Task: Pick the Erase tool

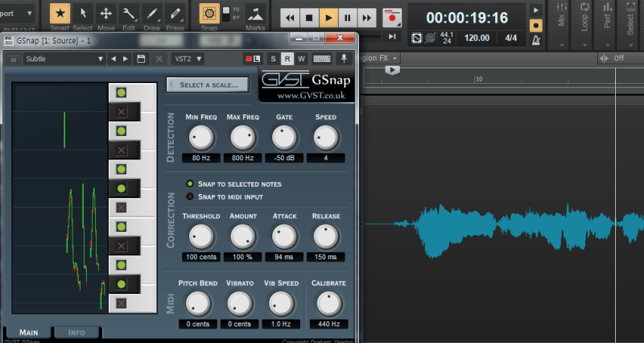Action: [175, 14]
